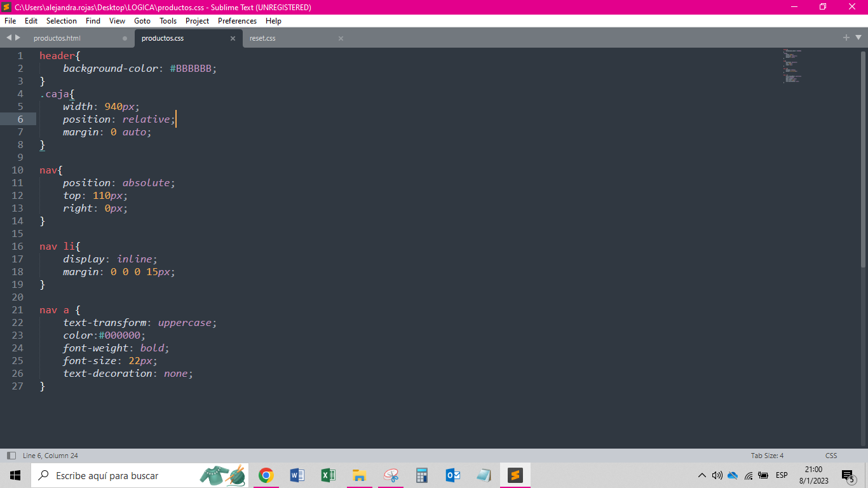
Task: Click the vertical editor scrollbar
Action: pyautogui.click(x=863, y=159)
